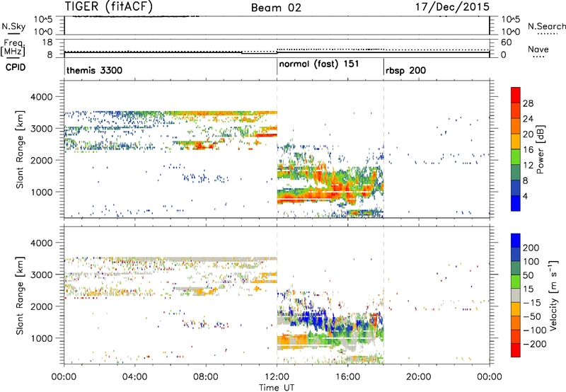Click the 04:00 time axis label
The width and height of the screenshot is (566, 392).
coord(135,377)
